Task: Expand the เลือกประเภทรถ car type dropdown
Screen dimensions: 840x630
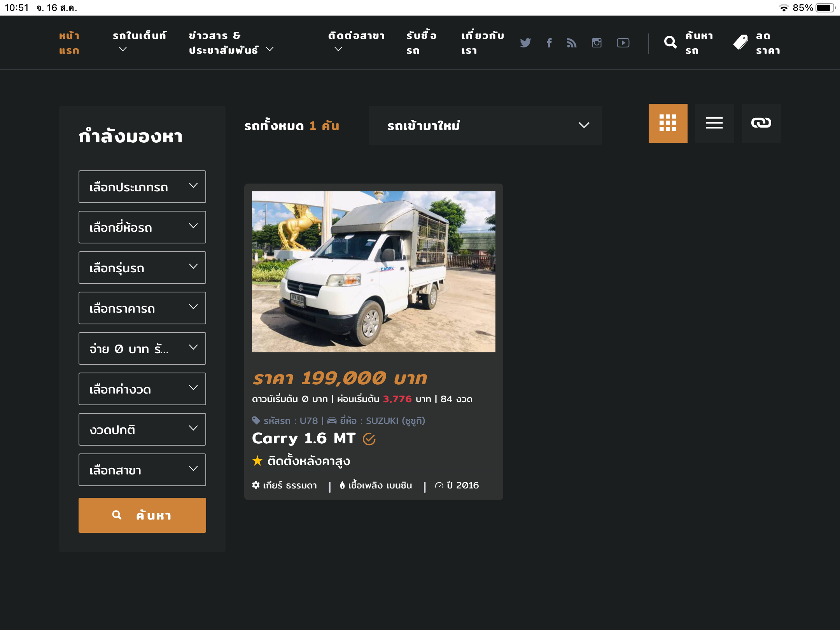Action: click(142, 187)
